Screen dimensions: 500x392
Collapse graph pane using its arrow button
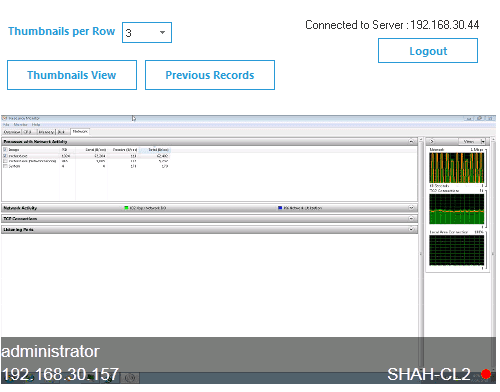pyautogui.click(x=431, y=141)
